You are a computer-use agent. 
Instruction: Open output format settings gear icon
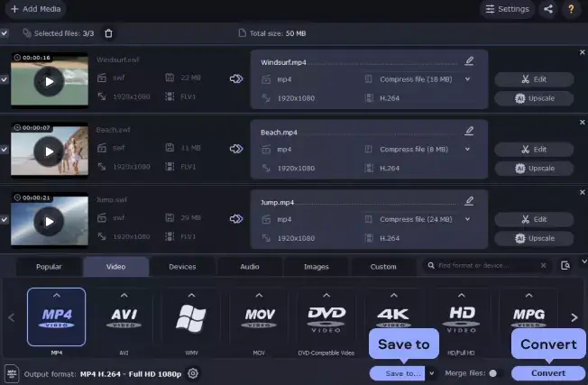[x=192, y=373]
